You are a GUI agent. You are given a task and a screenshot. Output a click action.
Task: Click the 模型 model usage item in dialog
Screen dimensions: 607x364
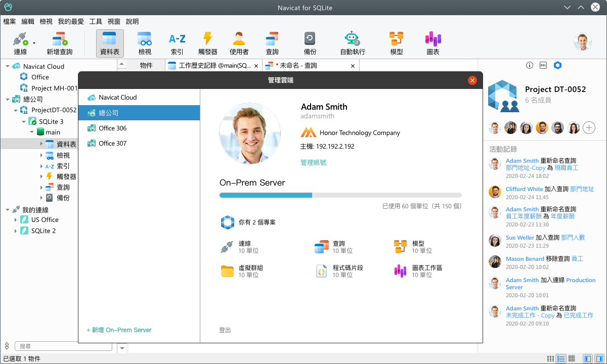pos(413,247)
